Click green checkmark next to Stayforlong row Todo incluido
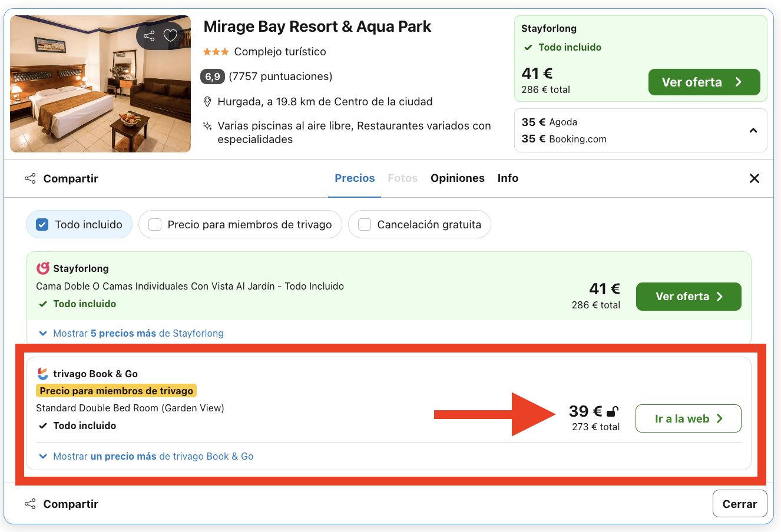The height and width of the screenshot is (532, 781). [x=42, y=304]
